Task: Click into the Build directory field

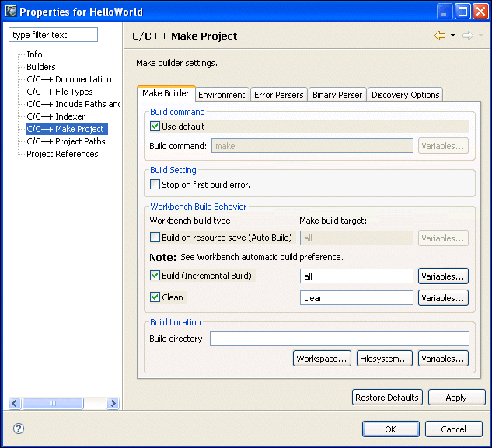Action: (x=339, y=339)
